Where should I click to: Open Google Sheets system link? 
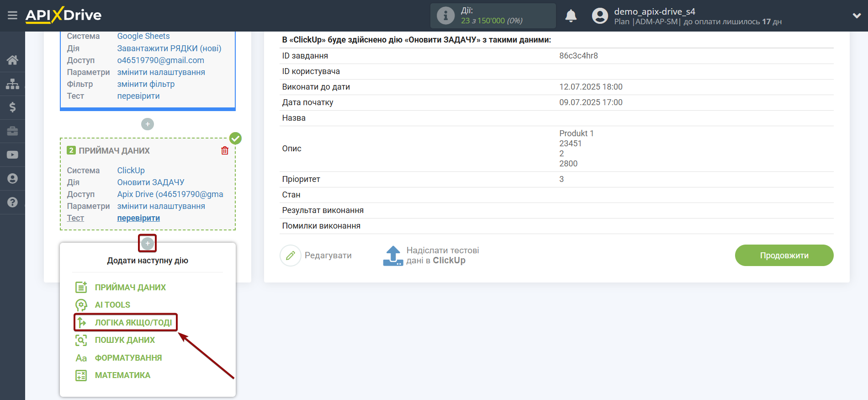(143, 36)
